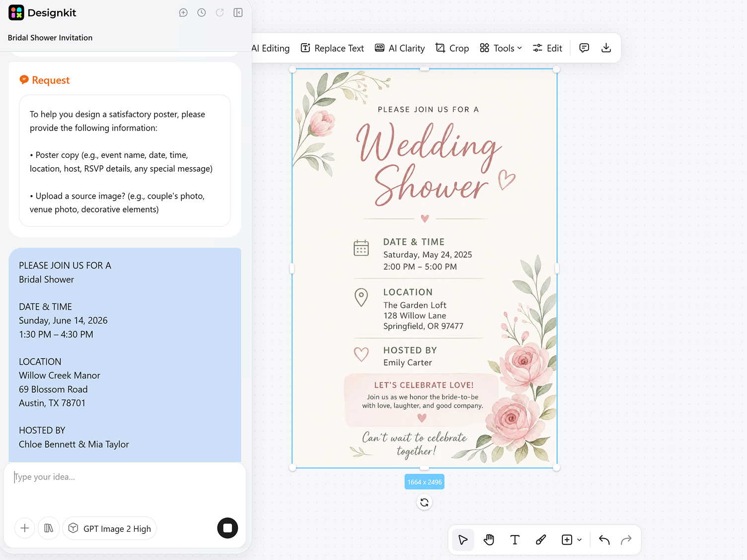Collapse sidebar panel icon

coord(238,12)
